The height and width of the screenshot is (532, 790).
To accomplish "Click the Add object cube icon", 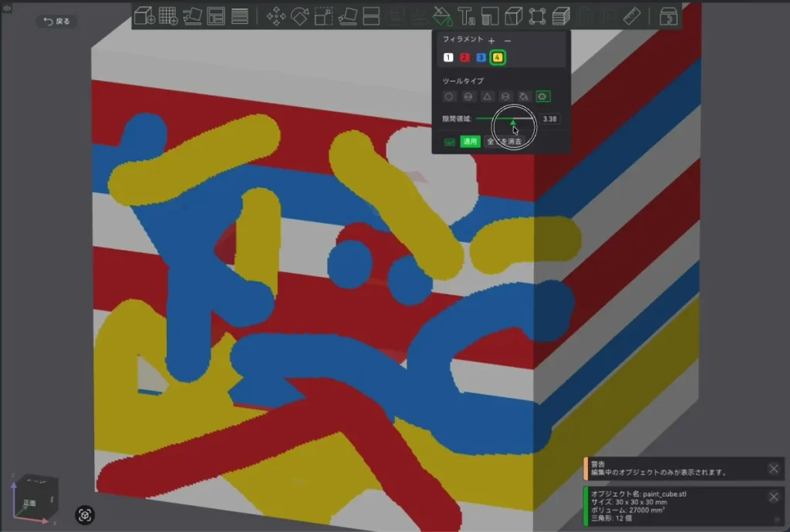I will pyautogui.click(x=144, y=16).
